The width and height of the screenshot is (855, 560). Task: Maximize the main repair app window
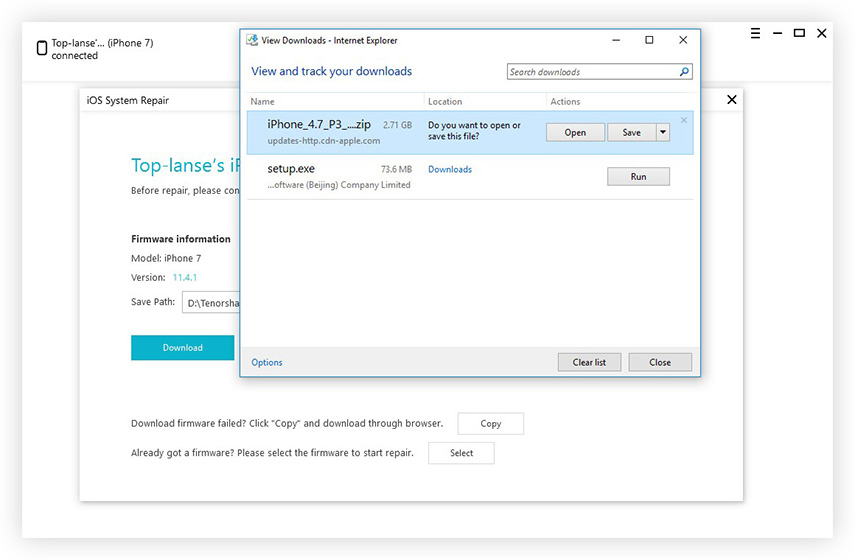click(799, 33)
